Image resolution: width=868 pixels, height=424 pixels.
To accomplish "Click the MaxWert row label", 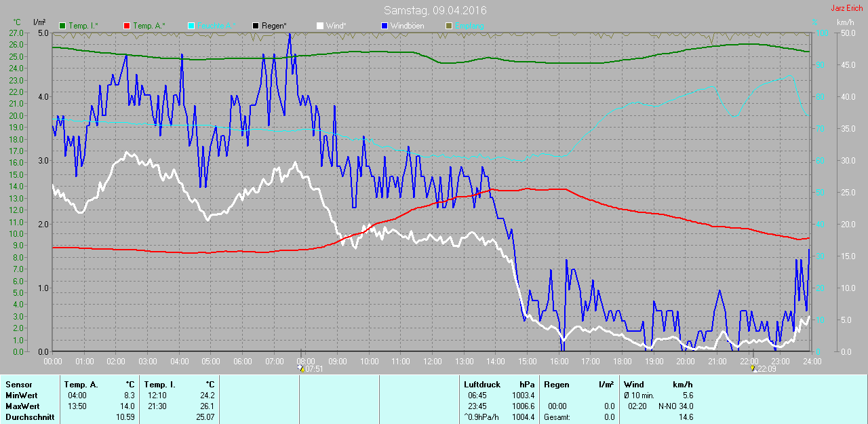I will pyautogui.click(x=22, y=406).
